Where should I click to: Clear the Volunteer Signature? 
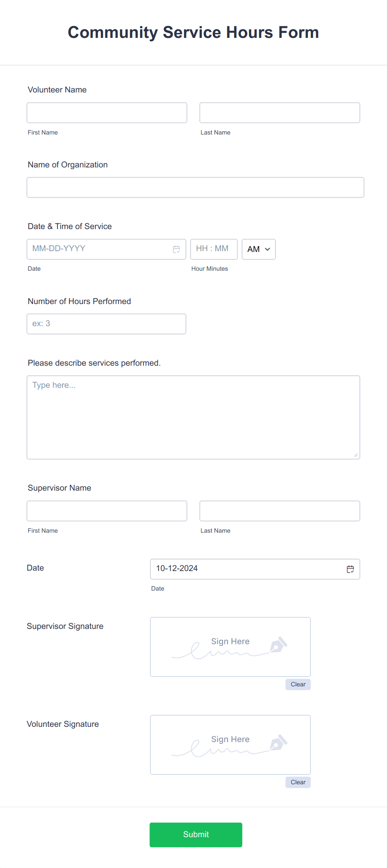298,782
